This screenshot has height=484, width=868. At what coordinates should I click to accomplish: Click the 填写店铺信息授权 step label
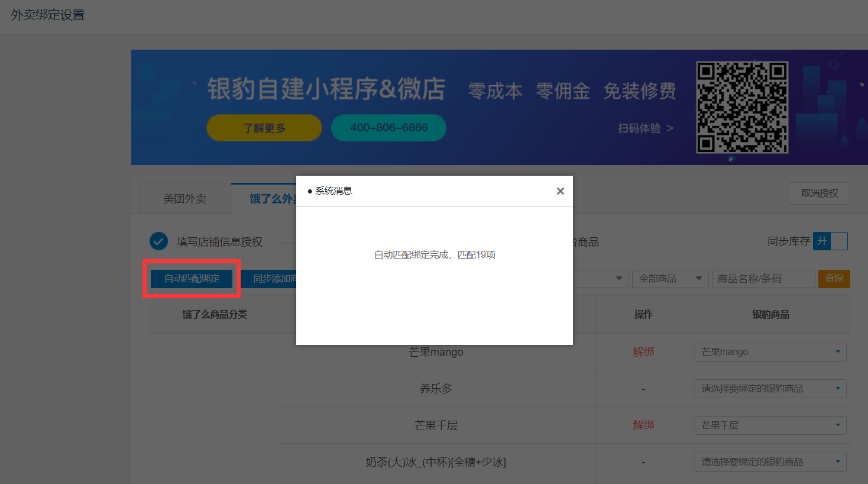click(x=219, y=242)
